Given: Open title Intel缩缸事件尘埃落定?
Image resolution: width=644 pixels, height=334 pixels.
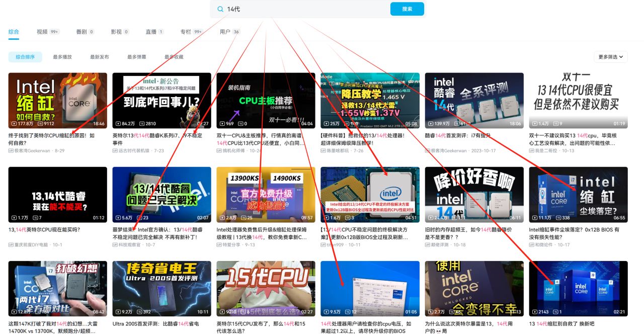Looking at the screenshot, I should click(575, 233).
